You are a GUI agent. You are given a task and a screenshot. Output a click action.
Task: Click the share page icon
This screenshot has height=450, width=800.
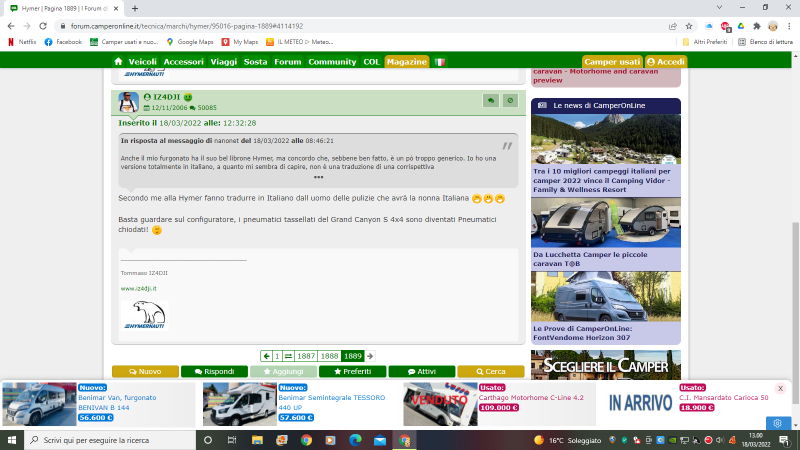(673, 26)
